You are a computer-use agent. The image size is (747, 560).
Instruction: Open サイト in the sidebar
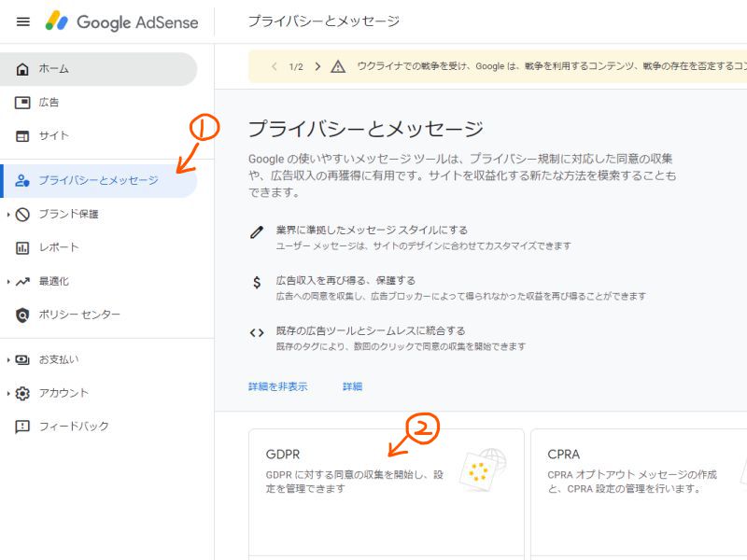98,136
